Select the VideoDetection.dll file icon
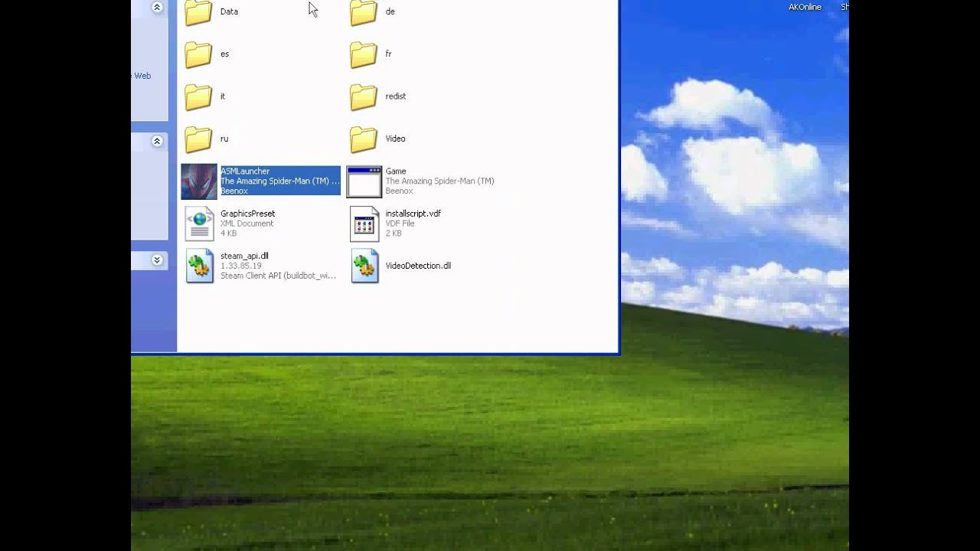 pos(364,266)
